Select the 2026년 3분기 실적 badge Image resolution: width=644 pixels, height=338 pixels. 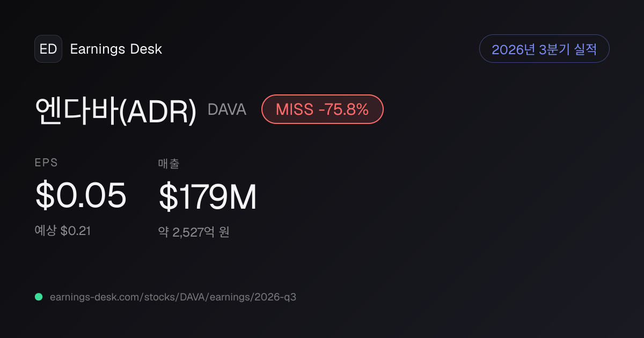click(544, 49)
